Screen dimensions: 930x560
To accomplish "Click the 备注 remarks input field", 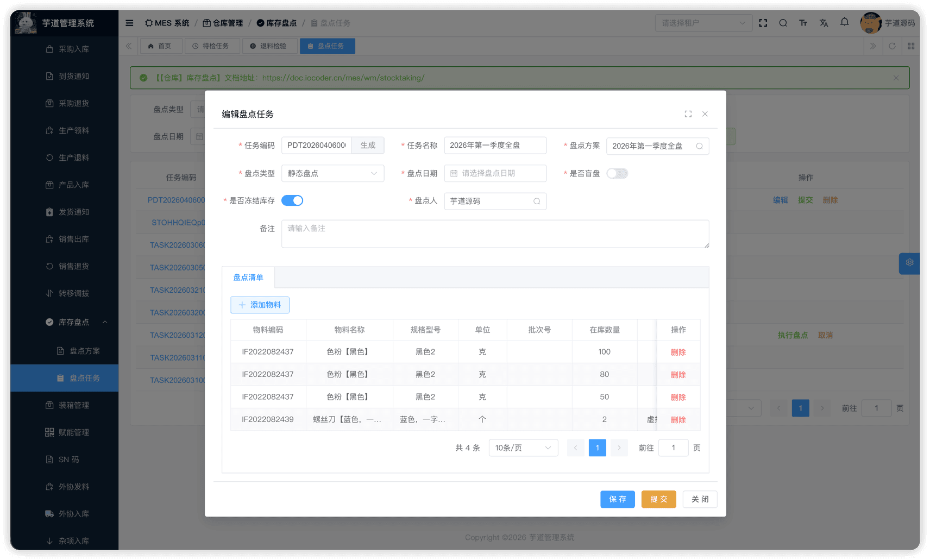I will [495, 234].
